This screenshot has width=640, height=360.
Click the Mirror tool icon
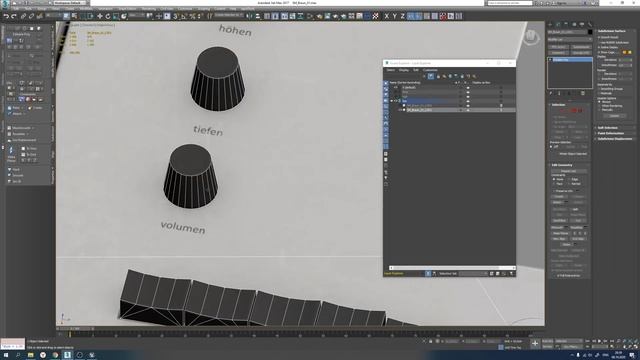coord(249,16)
